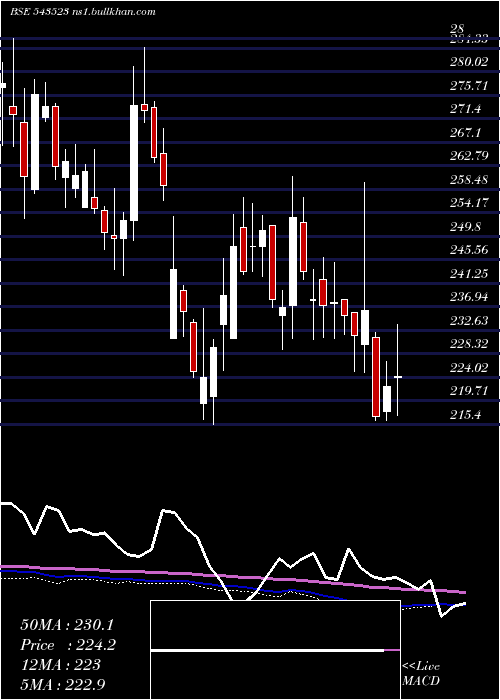Pick the 219.71 price label
The image size is (500, 700).
[469, 391]
